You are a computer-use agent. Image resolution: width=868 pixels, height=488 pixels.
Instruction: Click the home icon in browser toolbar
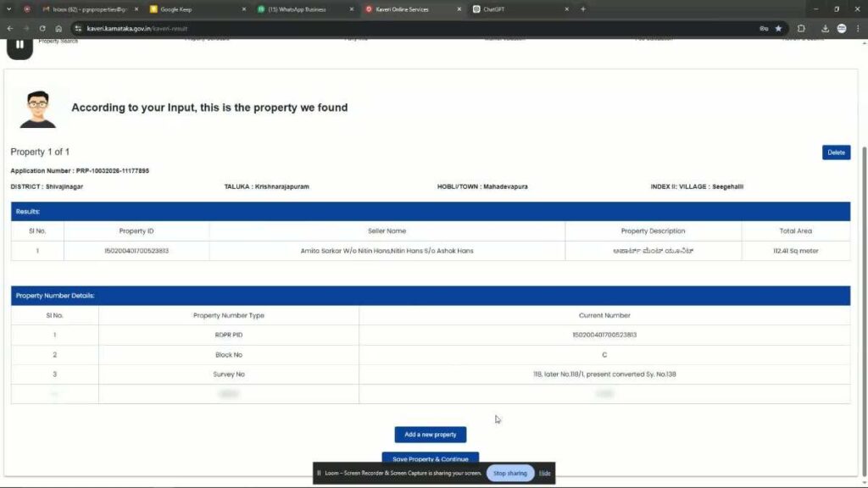coord(57,27)
